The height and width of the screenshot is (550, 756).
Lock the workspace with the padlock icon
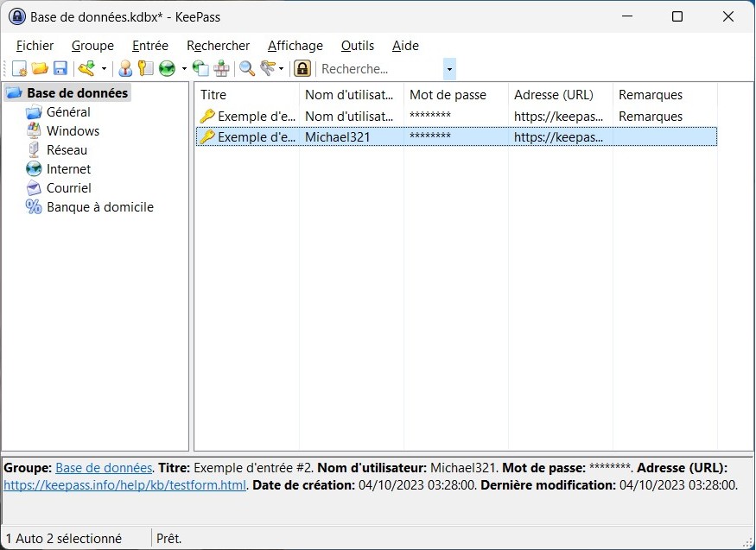[302, 69]
